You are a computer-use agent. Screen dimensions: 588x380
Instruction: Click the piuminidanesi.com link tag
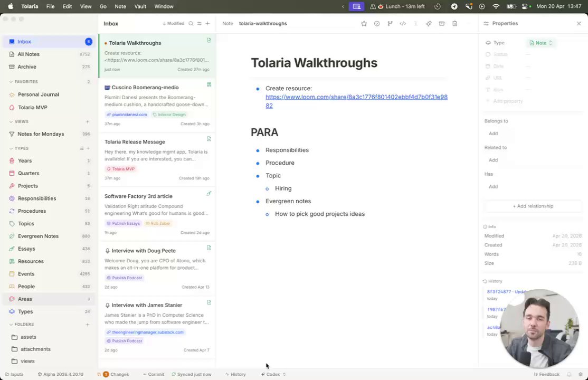click(x=126, y=115)
